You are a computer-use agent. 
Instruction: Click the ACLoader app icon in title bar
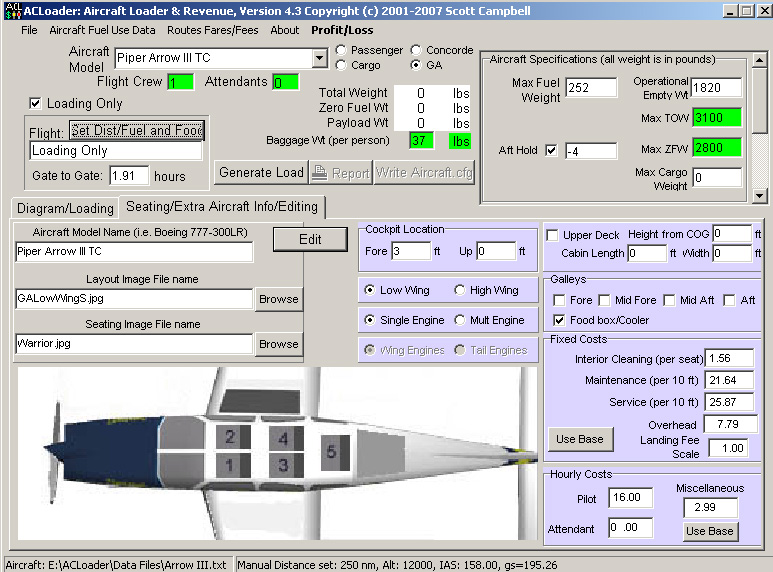coord(11,10)
